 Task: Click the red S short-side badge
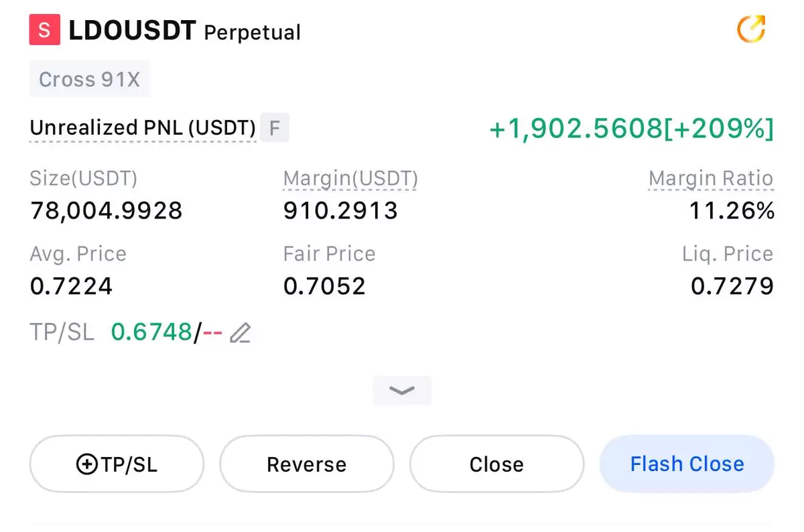44,30
